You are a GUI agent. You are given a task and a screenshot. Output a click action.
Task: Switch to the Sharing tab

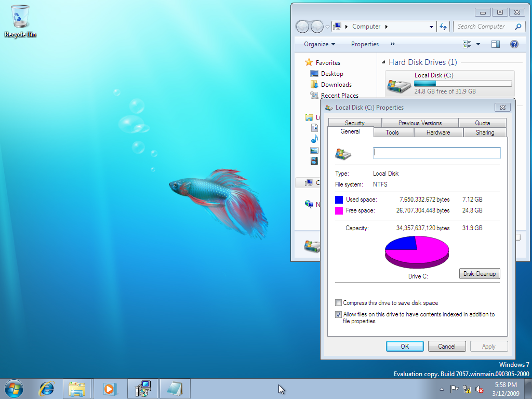(485, 132)
